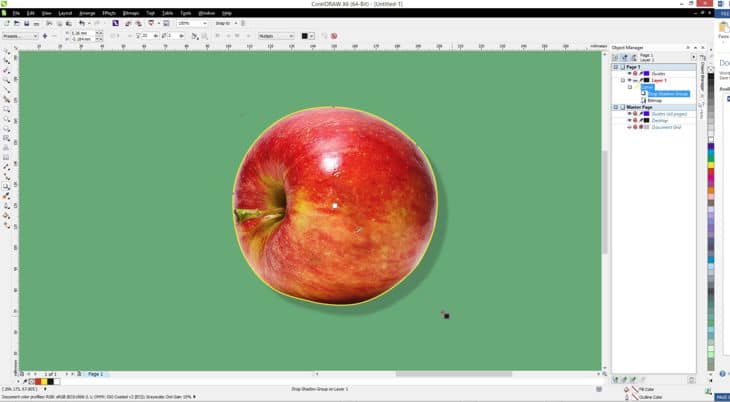Click the Import icon in toolbar
The image size is (730, 402).
click(x=128, y=23)
